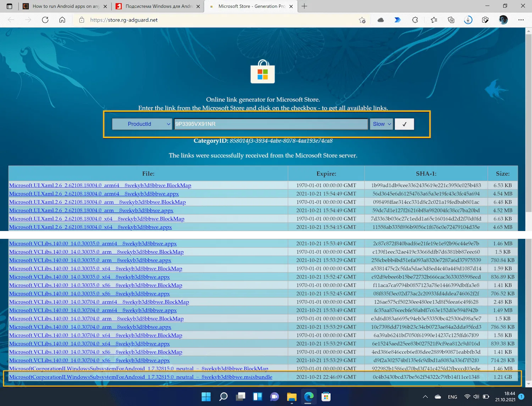Open the profile avatar menu
532x406 pixels.
tap(503, 20)
